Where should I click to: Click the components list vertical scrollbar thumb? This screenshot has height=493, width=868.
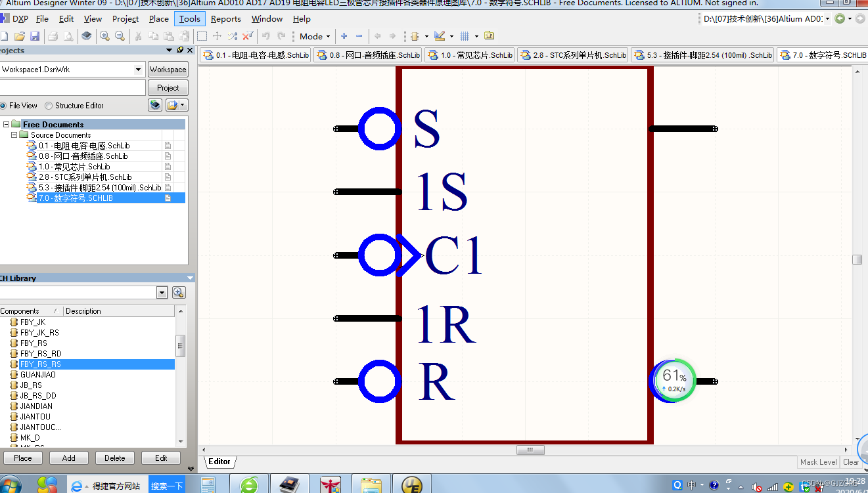pyautogui.click(x=181, y=345)
